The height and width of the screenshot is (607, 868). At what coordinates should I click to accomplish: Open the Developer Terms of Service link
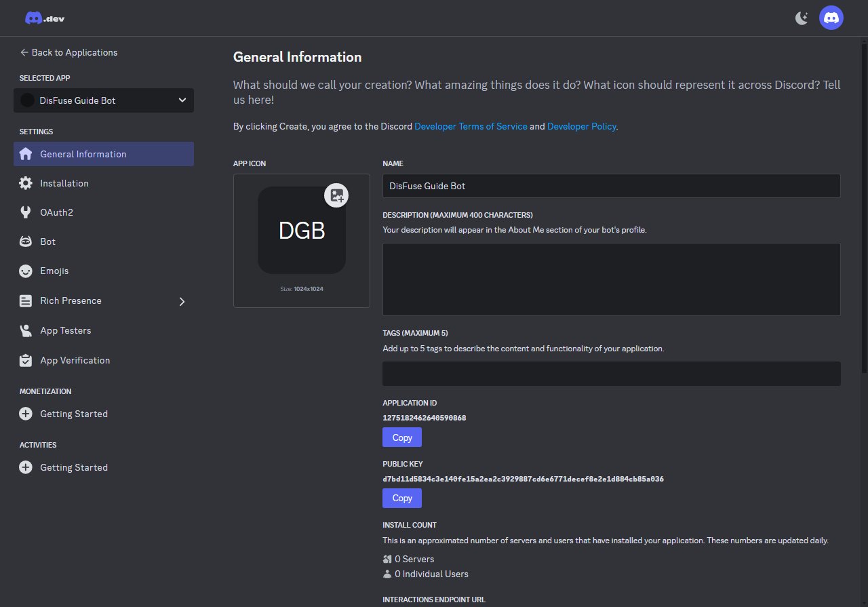[x=471, y=126]
